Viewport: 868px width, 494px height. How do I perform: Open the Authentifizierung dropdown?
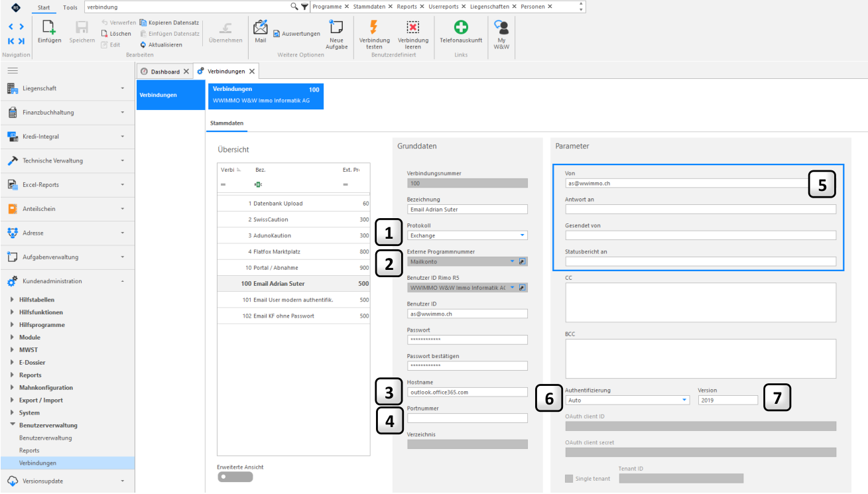(x=684, y=401)
